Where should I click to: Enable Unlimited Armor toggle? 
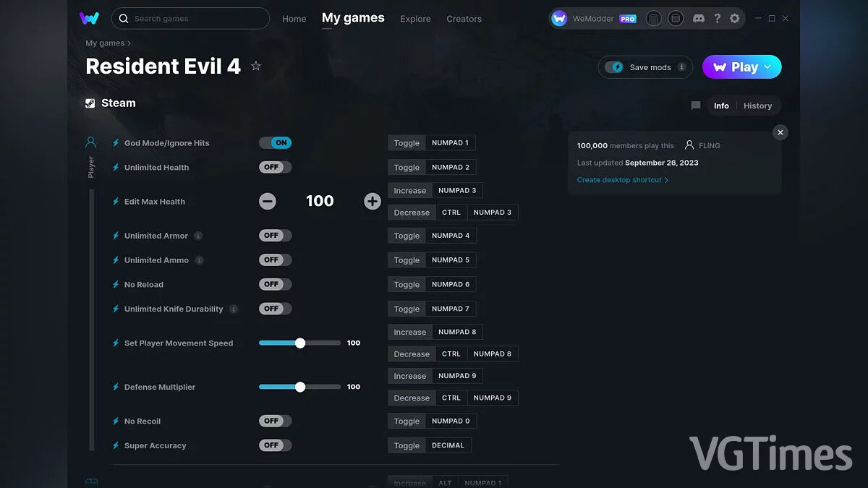point(276,236)
